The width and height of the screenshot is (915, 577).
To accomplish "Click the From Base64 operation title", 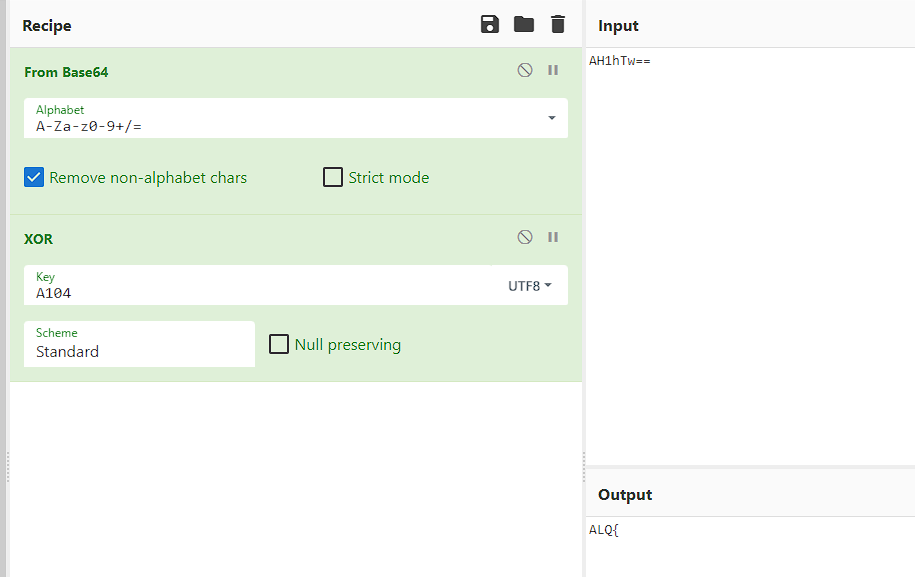I will [x=66, y=72].
